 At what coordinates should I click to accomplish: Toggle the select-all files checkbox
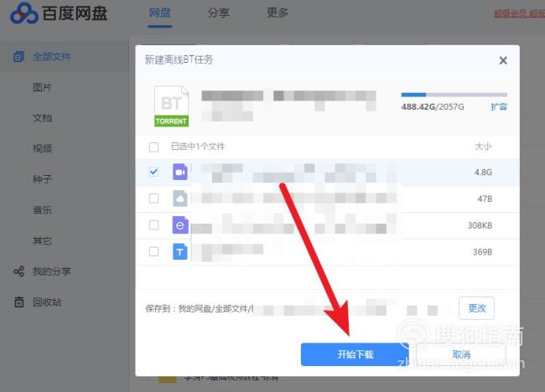[x=153, y=147]
